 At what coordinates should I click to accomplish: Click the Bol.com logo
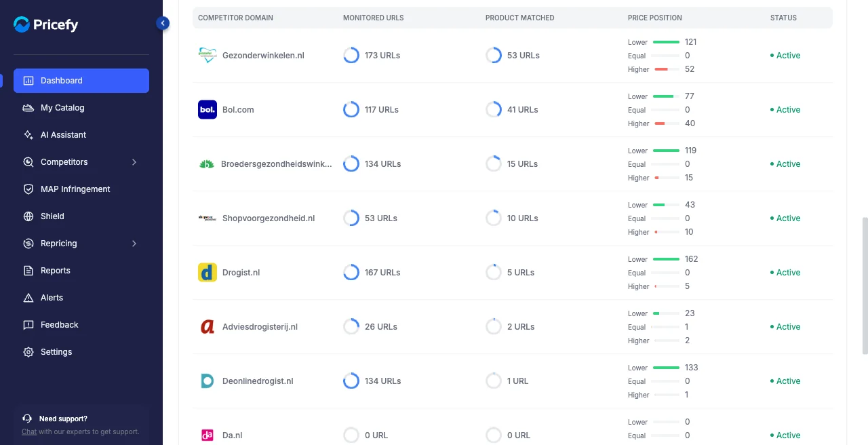tap(208, 110)
